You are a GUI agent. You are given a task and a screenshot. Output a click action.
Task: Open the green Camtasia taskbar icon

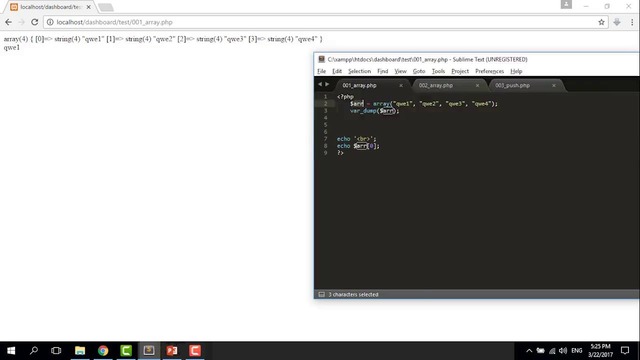tap(126, 351)
